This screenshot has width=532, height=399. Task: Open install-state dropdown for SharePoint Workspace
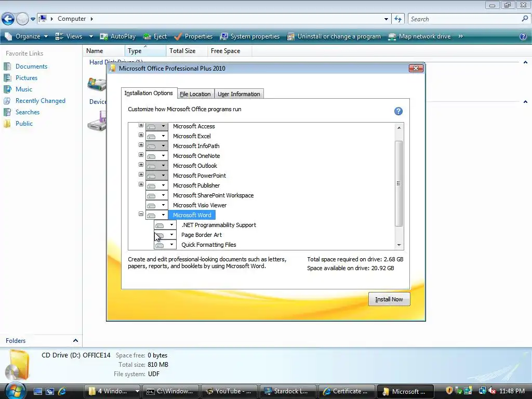coord(157,195)
